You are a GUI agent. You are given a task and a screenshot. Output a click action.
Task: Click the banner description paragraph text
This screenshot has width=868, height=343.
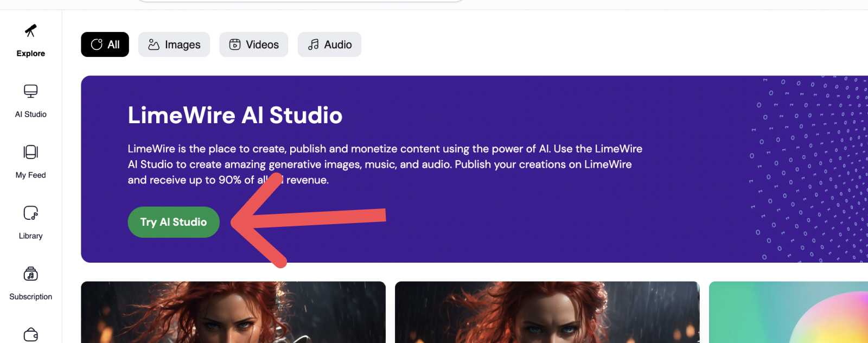pos(385,164)
